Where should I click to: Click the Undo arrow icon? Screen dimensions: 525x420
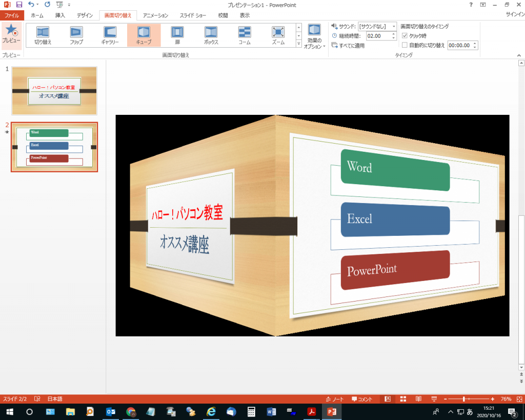pyautogui.click(x=31, y=5)
